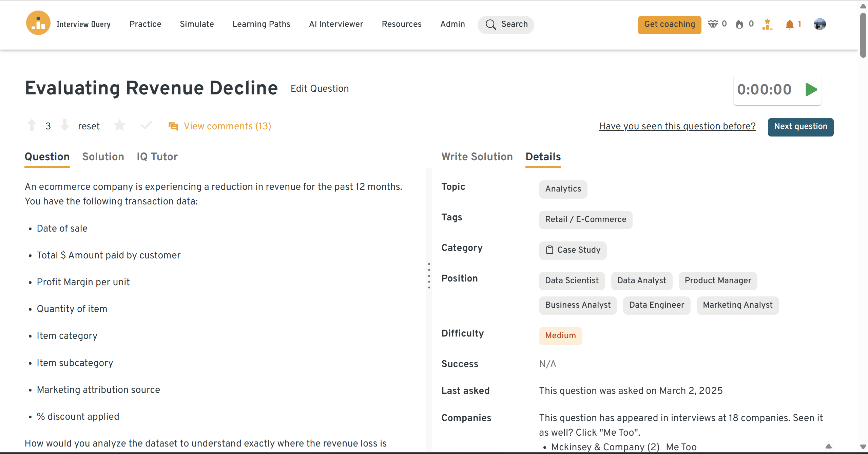Start the timer with the play button
The image size is (868, 454).
point(811,90)
